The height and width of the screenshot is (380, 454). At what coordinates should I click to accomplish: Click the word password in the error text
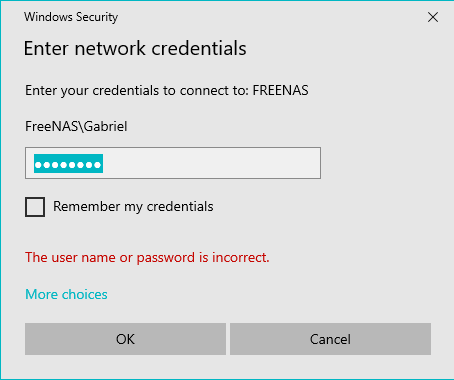pos(166,258)
